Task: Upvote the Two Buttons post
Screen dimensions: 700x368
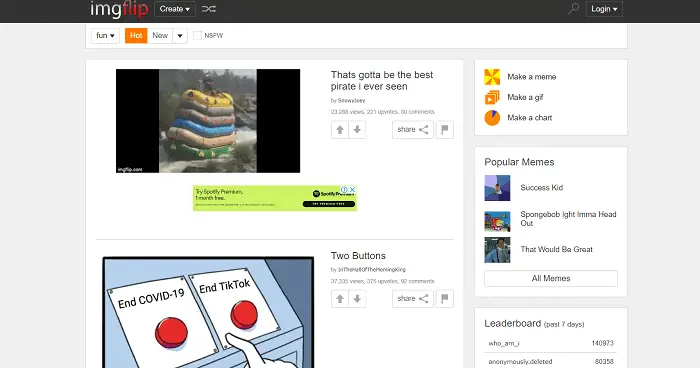Action: click(340, 299)
